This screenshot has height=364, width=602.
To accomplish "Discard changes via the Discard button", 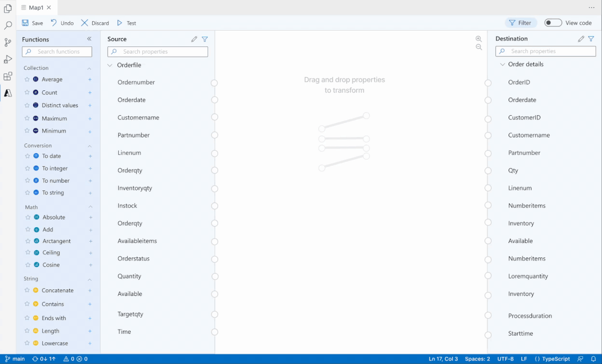I will tap(95, 23).
